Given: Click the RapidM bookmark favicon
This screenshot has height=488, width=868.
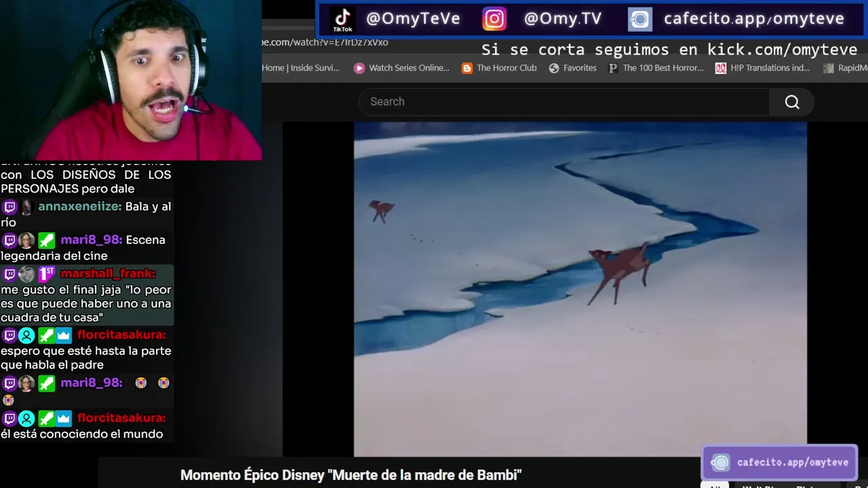Looking at the screenshot, I should [x=828, y=68].
